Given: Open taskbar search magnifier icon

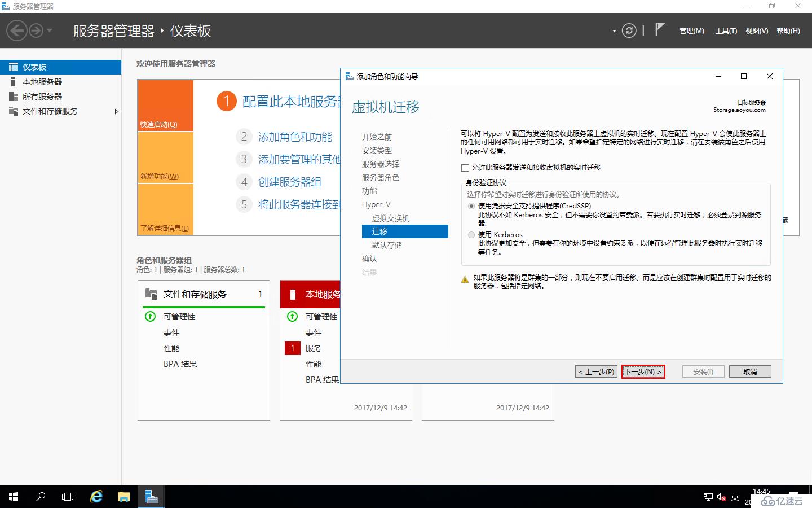Looking at the screenshot, I should [41, 497].
